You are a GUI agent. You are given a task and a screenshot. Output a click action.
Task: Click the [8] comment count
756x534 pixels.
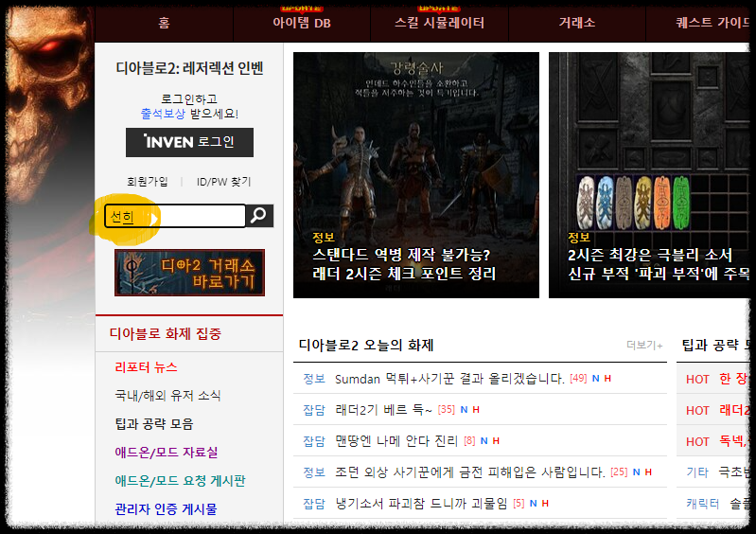pos(469,440)
